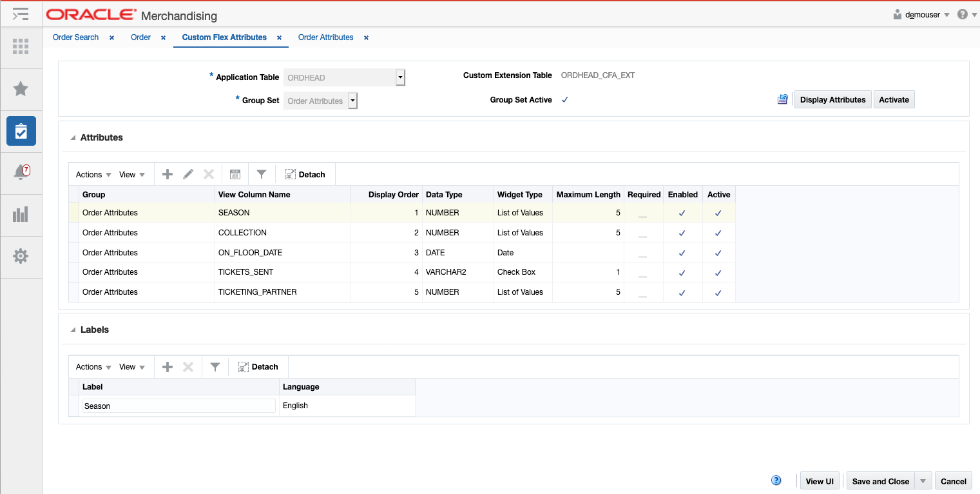Click the Edit pencil icon in Attributes toolbar
The width and height of the screenshot is (980, 494).
187,173
